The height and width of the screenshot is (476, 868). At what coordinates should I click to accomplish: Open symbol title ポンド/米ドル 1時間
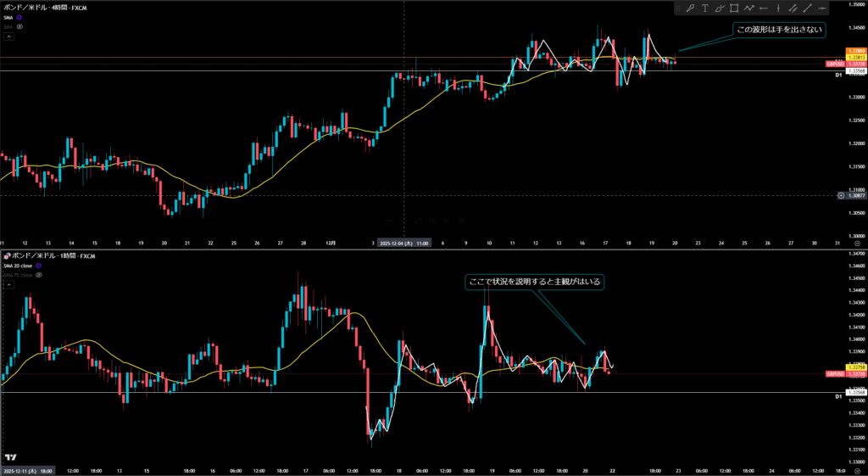point(51,255)
